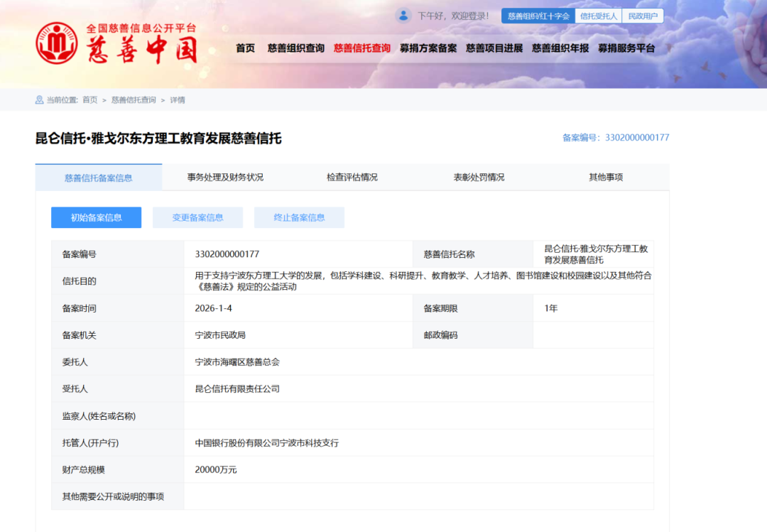Image resolution: width=767 pixels, height=532 pixels.
Task: Navigate to 慈善组织年报 page
Action: [560, 48]
